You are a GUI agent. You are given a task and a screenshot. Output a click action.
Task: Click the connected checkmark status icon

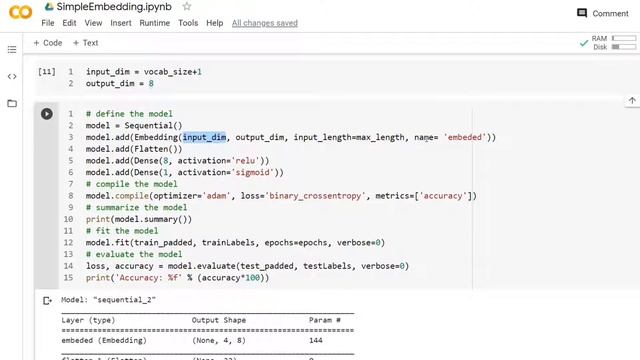coord(584,43)
